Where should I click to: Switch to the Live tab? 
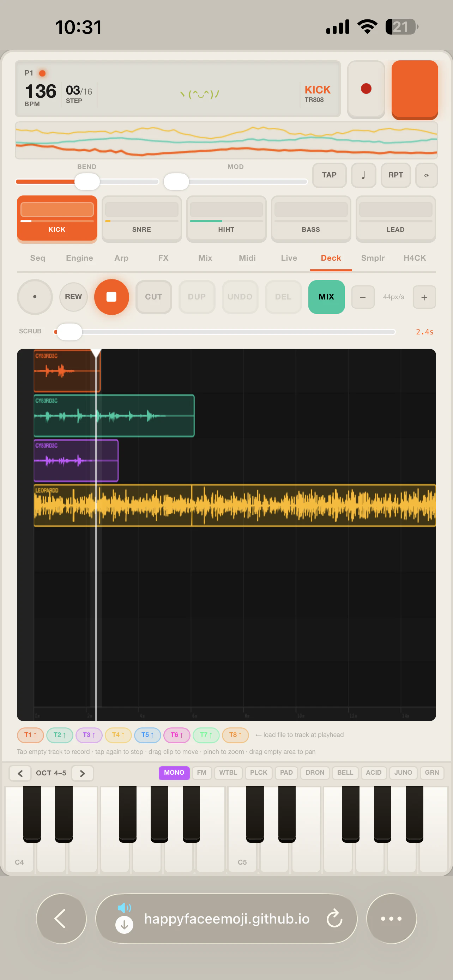(289, 258)
